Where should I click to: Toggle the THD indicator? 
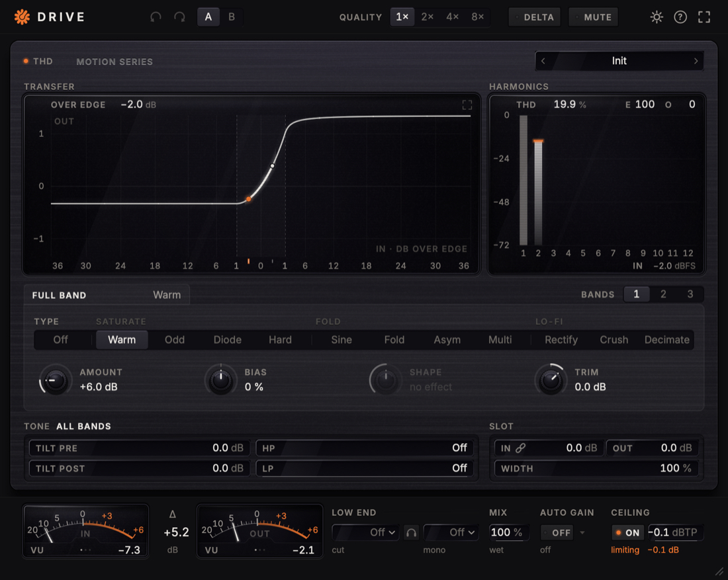pyautogui.click(x=38, y=62)
